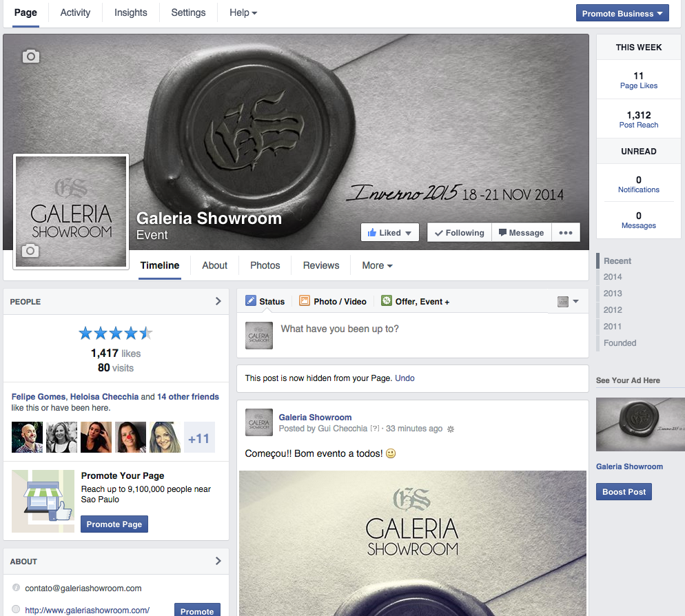Click the star rating row
Screen dimensions: 685x616
click(116, 333)
